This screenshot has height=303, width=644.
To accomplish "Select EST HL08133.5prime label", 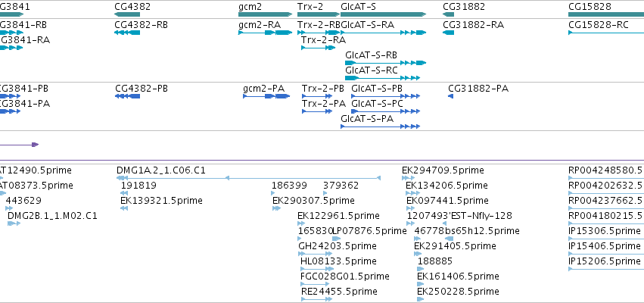I will pos(338,262).
